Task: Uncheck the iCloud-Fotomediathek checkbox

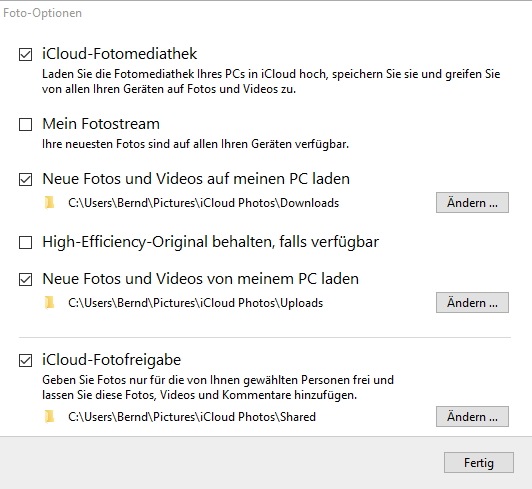Action: tap(25, 54)
